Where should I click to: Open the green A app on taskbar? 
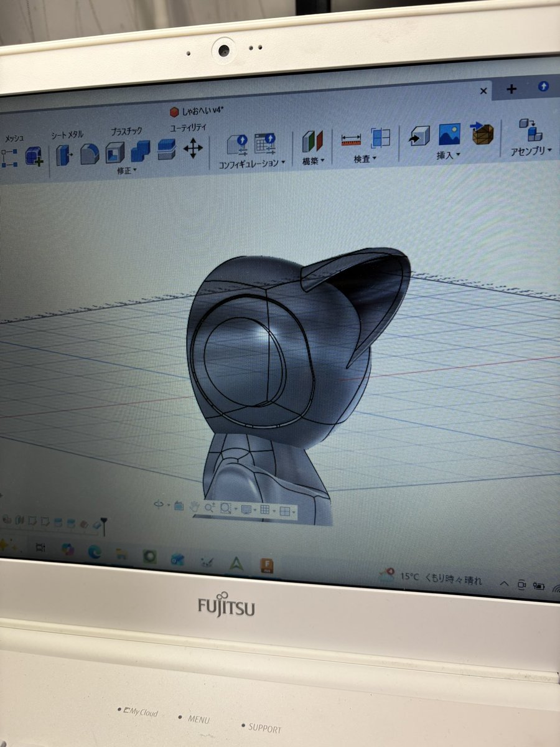tap(235, 563)
